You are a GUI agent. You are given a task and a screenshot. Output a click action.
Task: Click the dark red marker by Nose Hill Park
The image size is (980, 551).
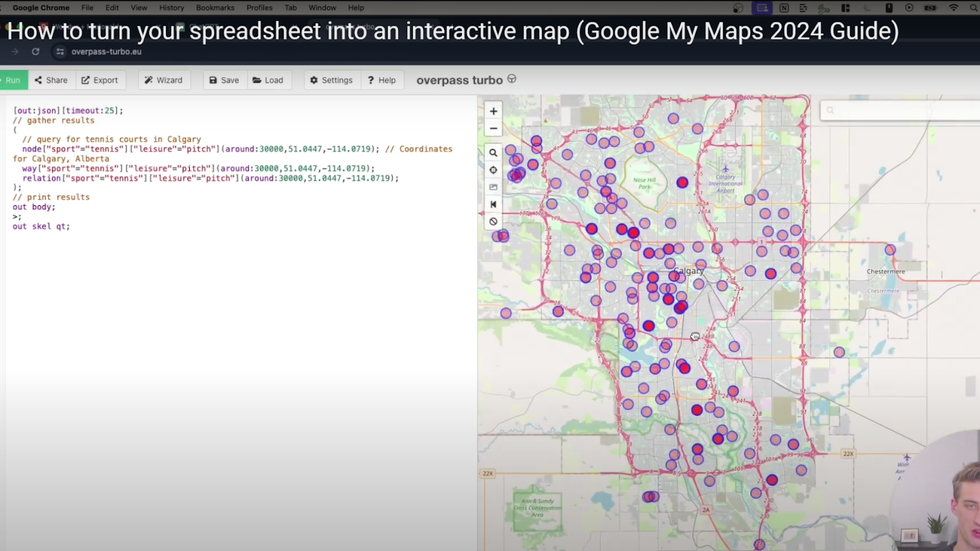(682, 182)
